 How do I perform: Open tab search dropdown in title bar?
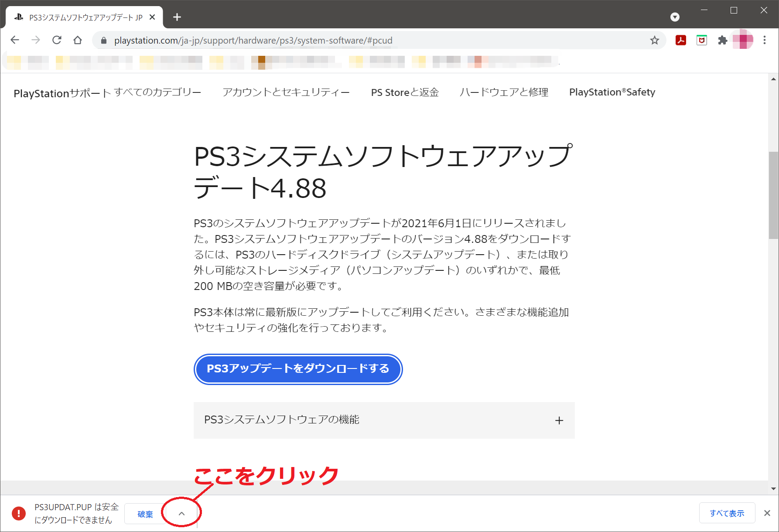(x=675, y=17)
